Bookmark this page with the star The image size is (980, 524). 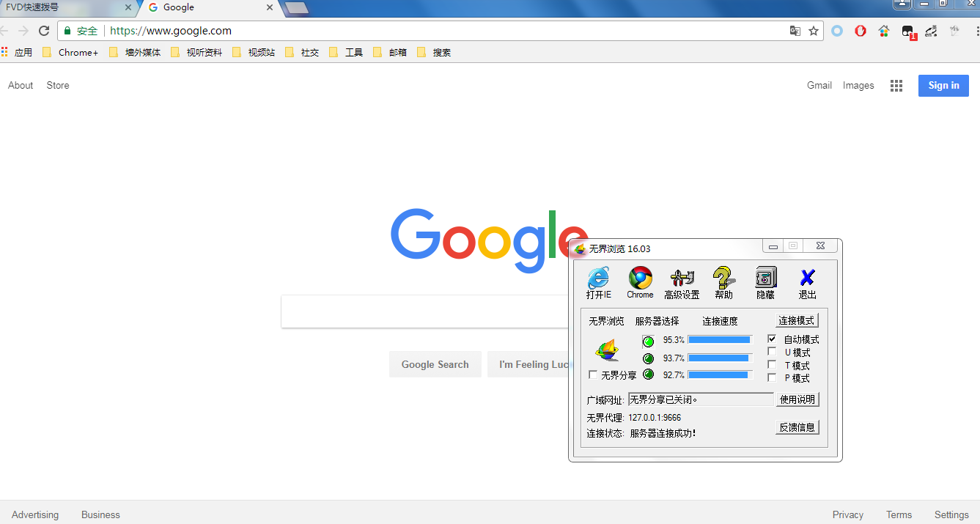point(814,31)
